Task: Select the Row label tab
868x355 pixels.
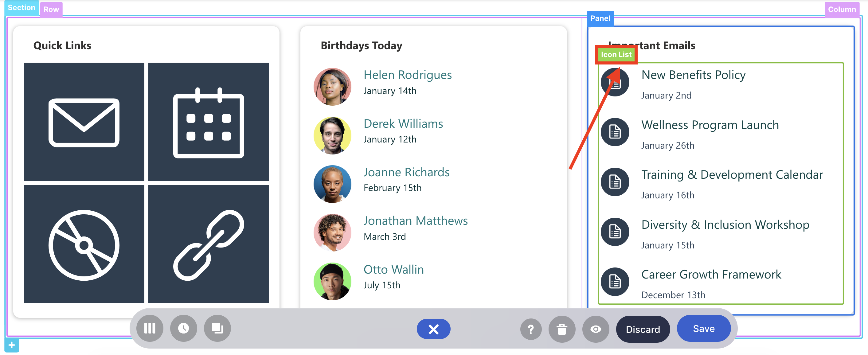Action: [51, 9]
